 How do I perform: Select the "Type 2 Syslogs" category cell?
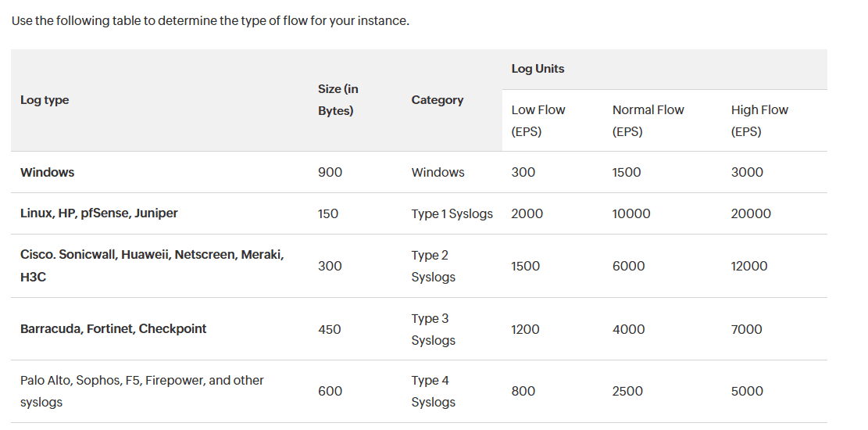433,266
